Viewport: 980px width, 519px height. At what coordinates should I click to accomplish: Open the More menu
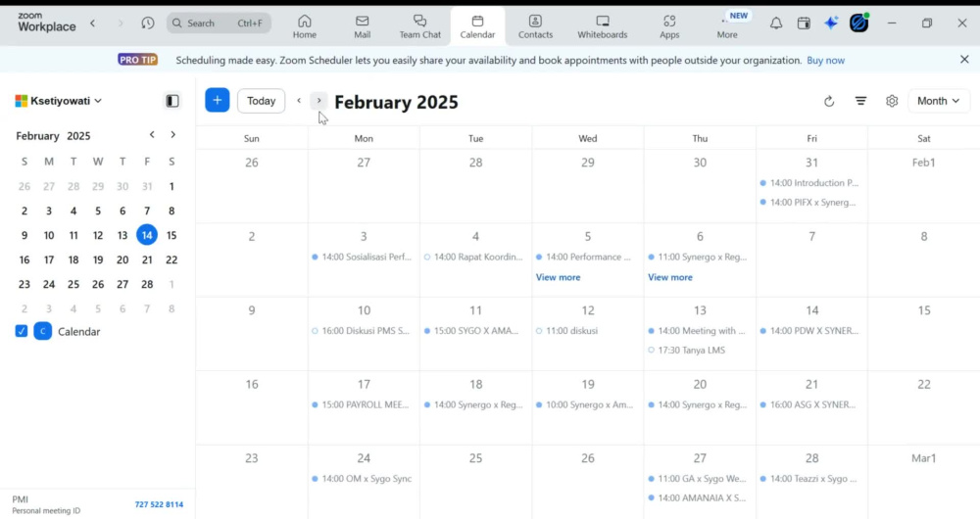click(727, 26)
